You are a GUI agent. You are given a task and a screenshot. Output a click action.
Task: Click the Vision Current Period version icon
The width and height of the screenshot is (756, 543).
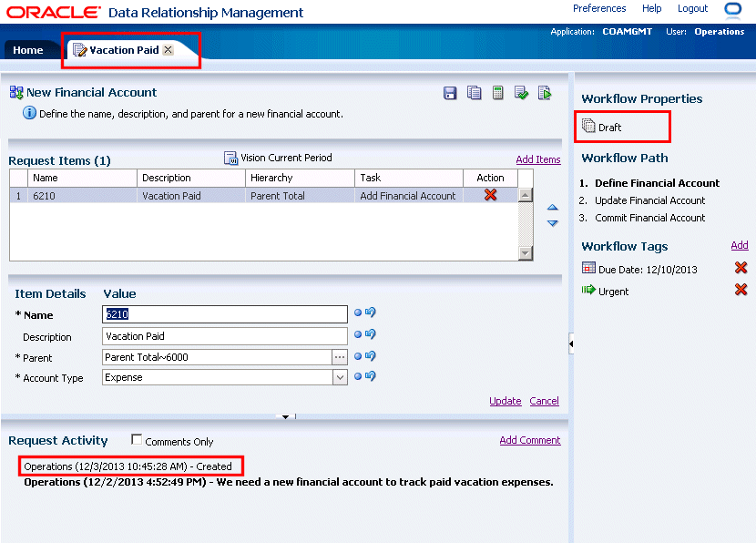pyautogui.click(x=231, y=159)
